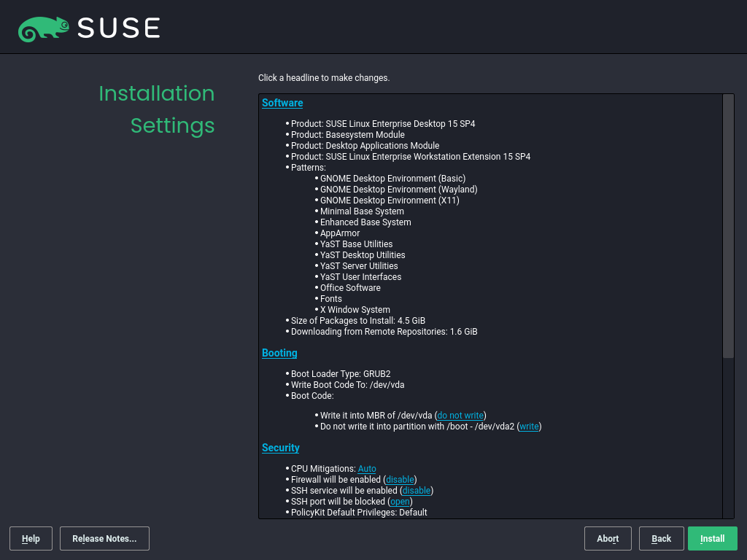Open the SSH port via 'open' link
747x560 pixels.
(x=400, y=502)
